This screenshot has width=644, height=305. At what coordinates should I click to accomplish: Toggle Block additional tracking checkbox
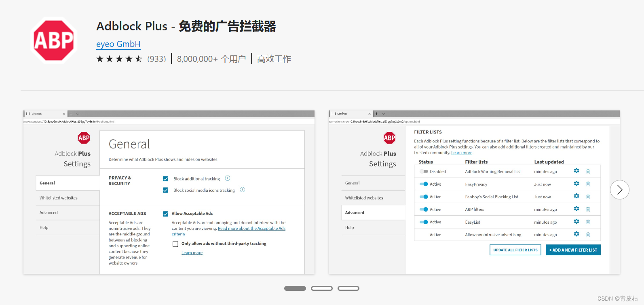(x=165, y=179)
